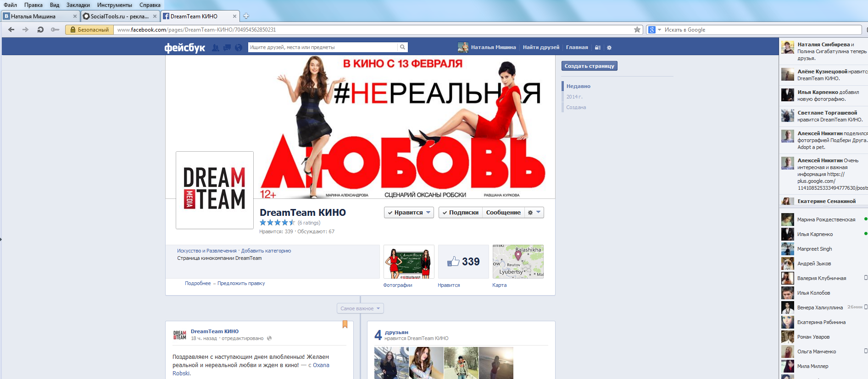
Task: Open the Вид menu
Action: 55,5
